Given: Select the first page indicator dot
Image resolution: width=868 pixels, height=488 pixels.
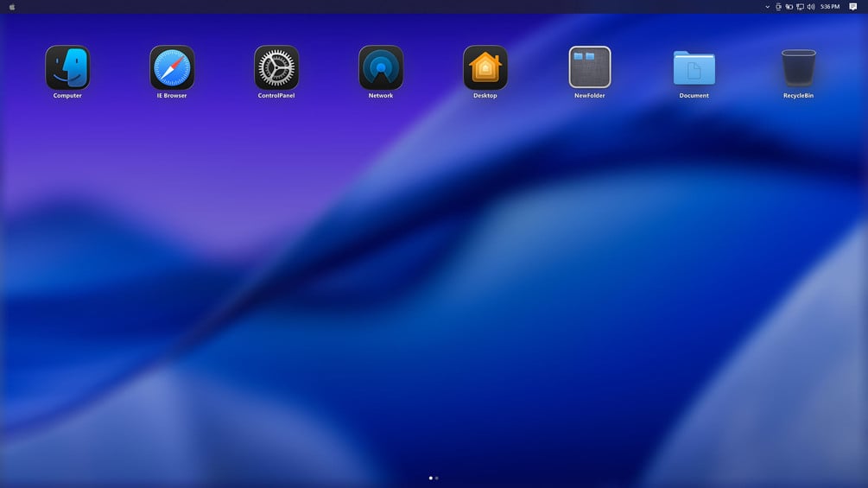Looking at the screenshot, I should tap(431, 478).
